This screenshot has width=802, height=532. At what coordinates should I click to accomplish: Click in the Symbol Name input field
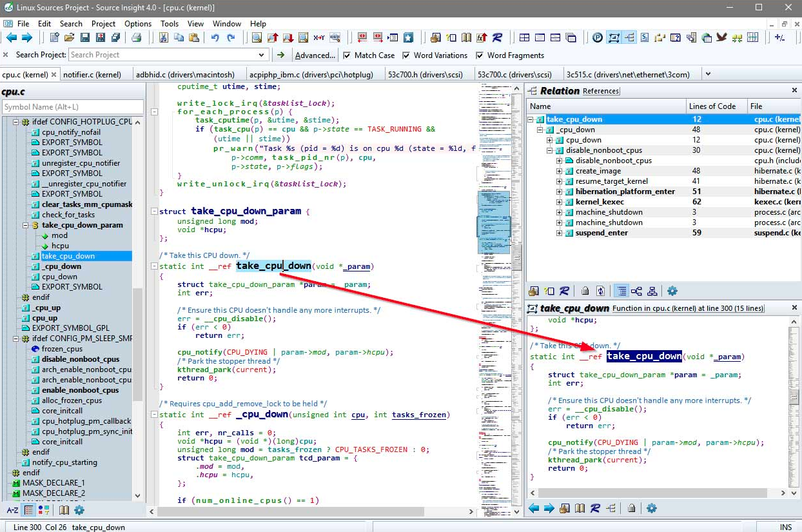[72, 107]
